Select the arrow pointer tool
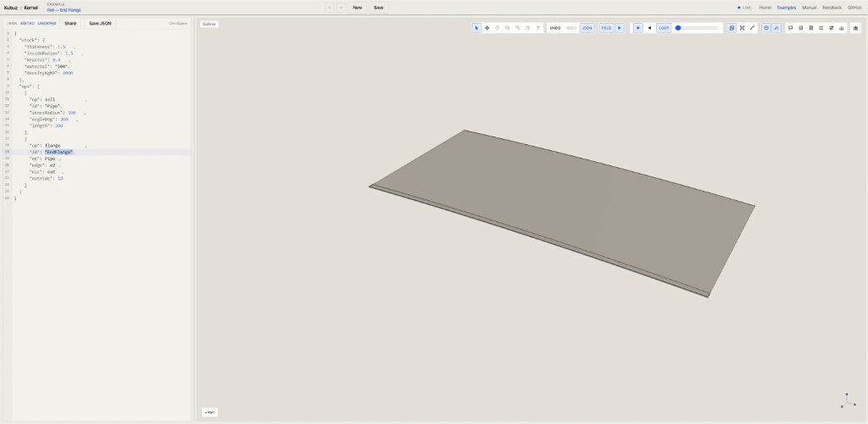 (x=477, y=28)
